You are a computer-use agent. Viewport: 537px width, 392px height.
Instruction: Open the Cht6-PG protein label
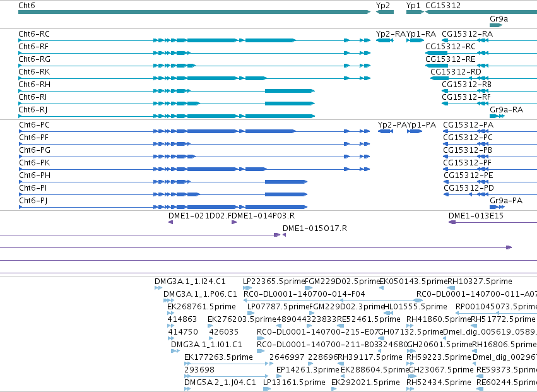(x=35, y=150)
